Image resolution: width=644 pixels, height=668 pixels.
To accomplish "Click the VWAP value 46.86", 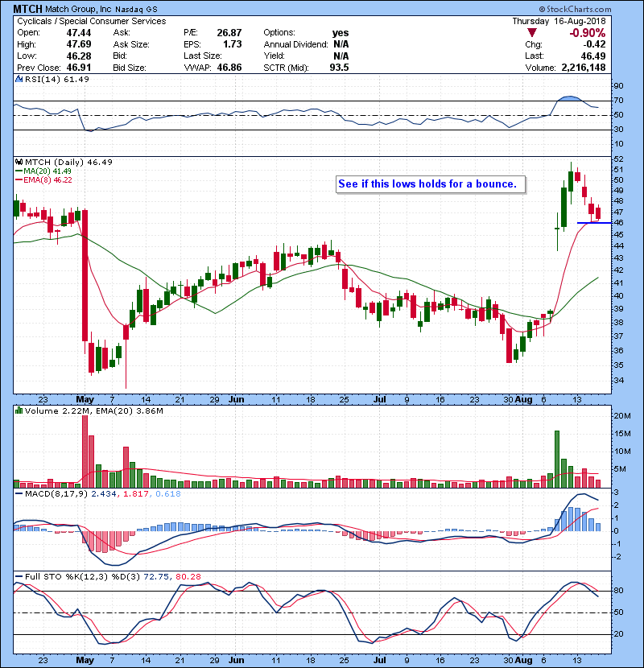I will pos(229,68).
